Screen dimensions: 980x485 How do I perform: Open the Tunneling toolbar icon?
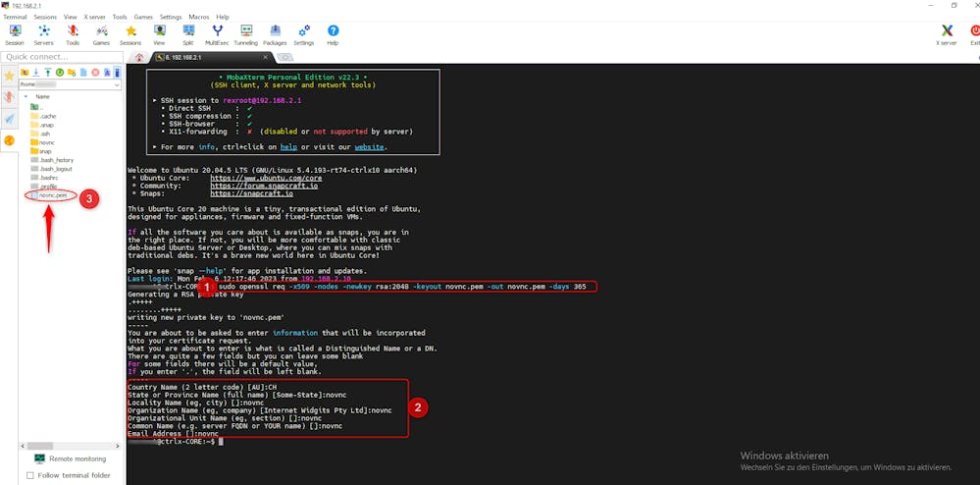click(245, 35)
